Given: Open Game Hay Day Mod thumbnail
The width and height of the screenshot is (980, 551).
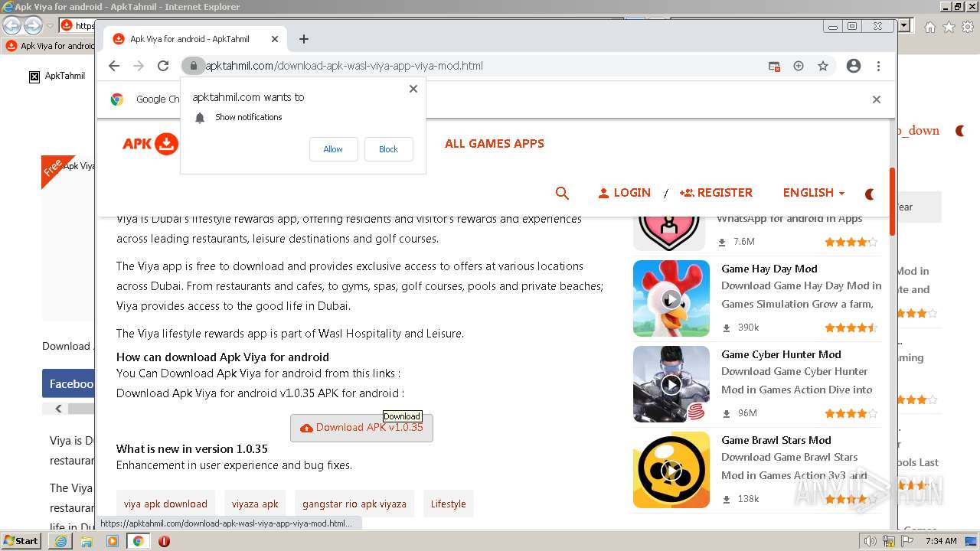Looking at the screenshot, I should [671, 298].
